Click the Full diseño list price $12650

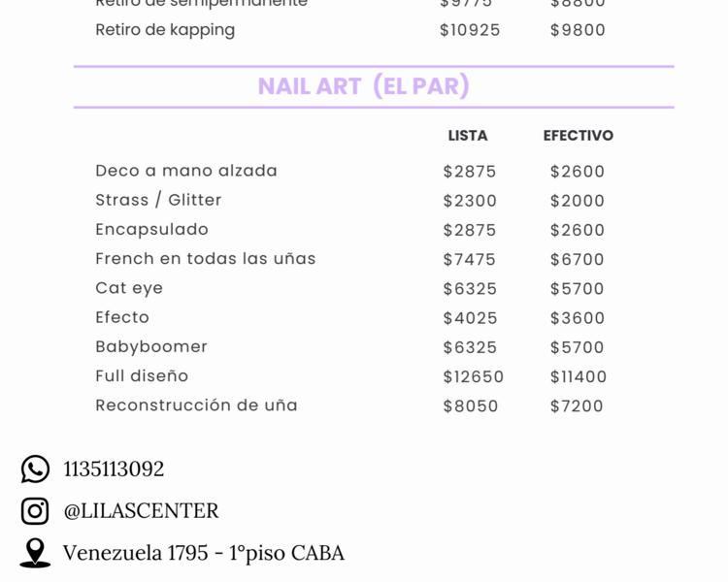(x=474, y=376)
